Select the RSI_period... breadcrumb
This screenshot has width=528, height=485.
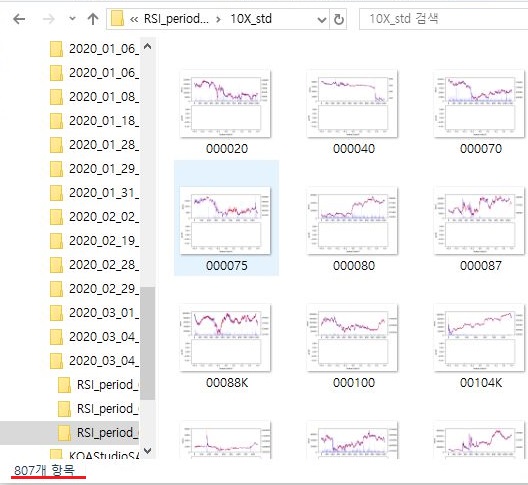[176, 19]
